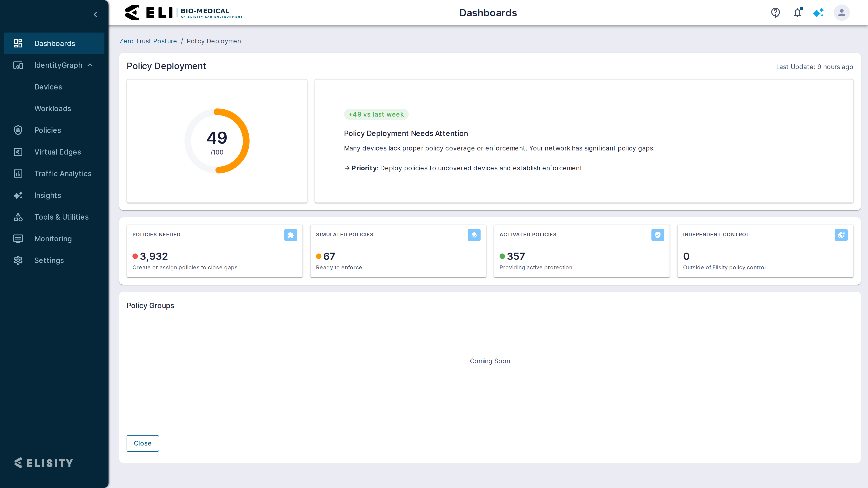868x488 pixels.
Task: Collapse the sidebar with the chevron arrow
Action: pos(95,14)
